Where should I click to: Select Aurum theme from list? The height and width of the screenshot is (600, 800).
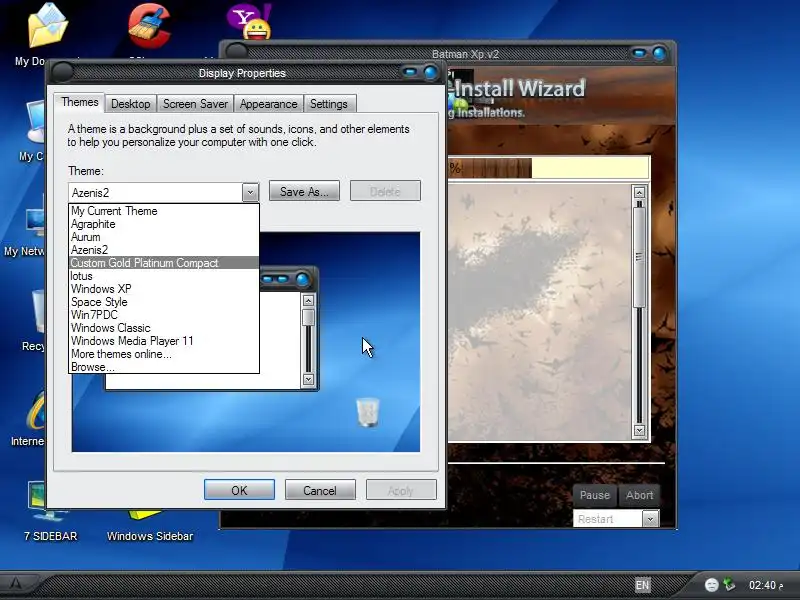click(x=164, y=237)
